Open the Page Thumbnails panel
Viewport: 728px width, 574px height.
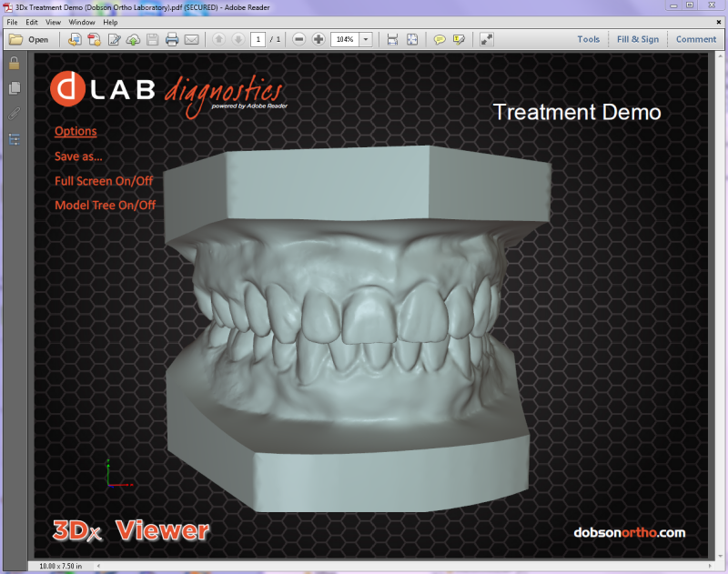tap(15, 88)
